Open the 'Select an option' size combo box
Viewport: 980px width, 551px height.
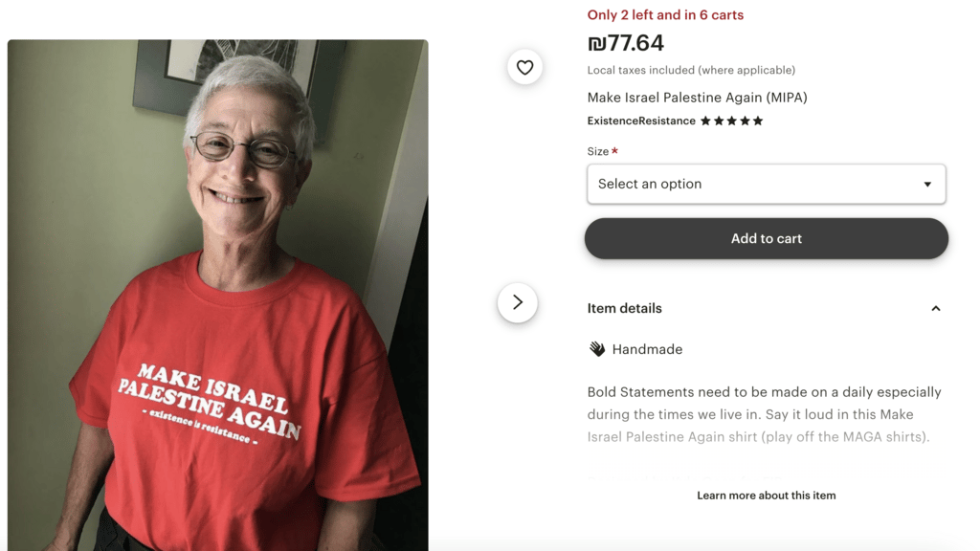(x=767, y=184)
